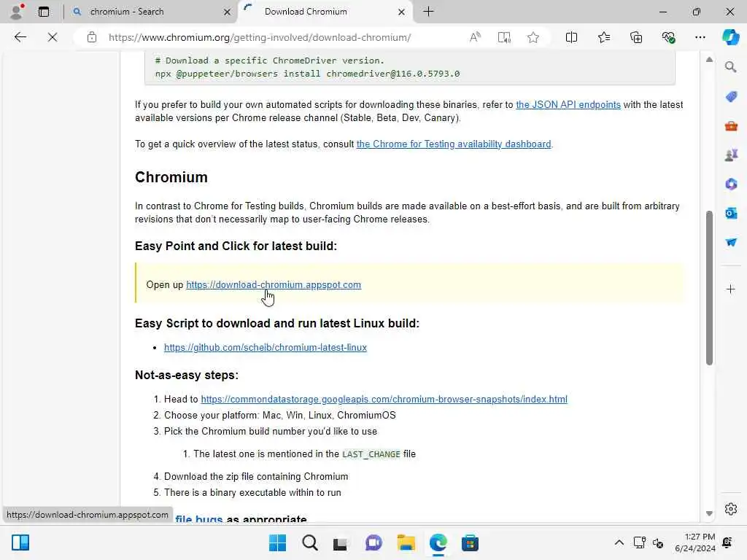Open sidebar Search icon
The height and width of the screenshot is (560, 747).
[x=731, y=67]
